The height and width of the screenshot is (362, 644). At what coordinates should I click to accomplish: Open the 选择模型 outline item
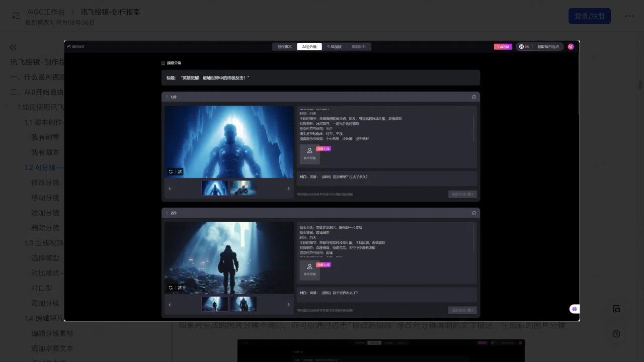pos(45,258)
